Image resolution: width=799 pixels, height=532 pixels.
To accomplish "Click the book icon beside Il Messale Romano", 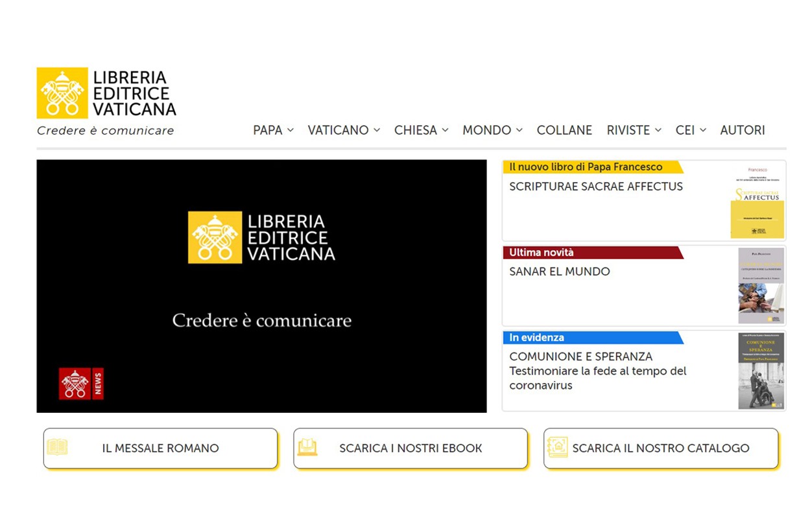I will coord(57,447).
